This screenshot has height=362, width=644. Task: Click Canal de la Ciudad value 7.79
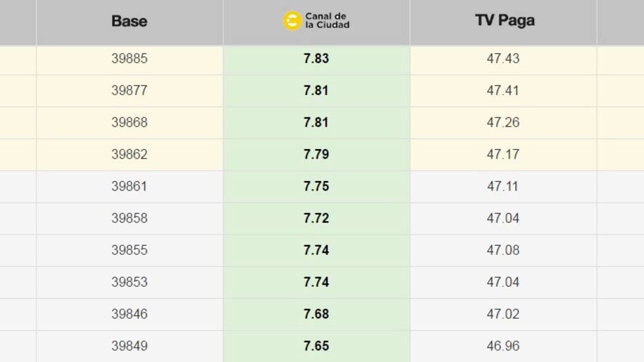click(x=317, y=154)
